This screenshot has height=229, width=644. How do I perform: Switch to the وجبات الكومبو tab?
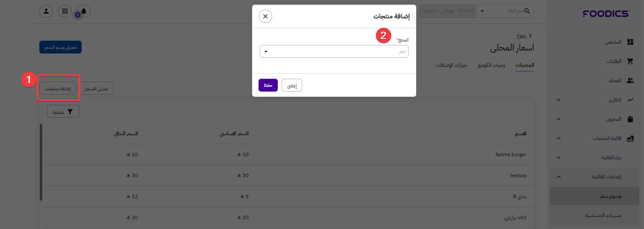491,65
